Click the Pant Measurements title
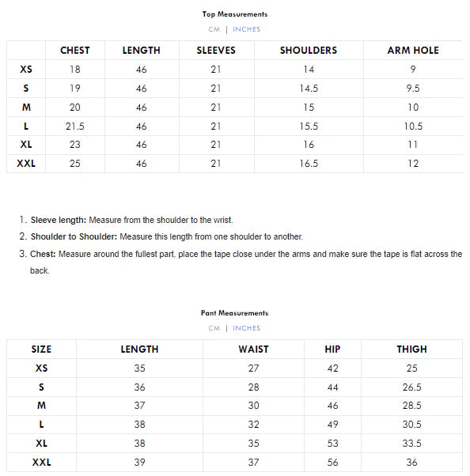 (234, 313)
